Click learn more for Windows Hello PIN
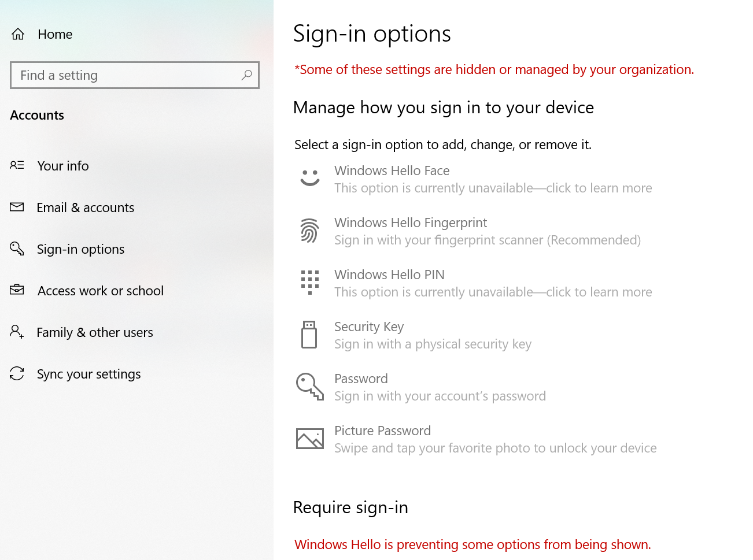Viewport: 753px width, 560px height. pyautogui.click(x=493, y=292)
